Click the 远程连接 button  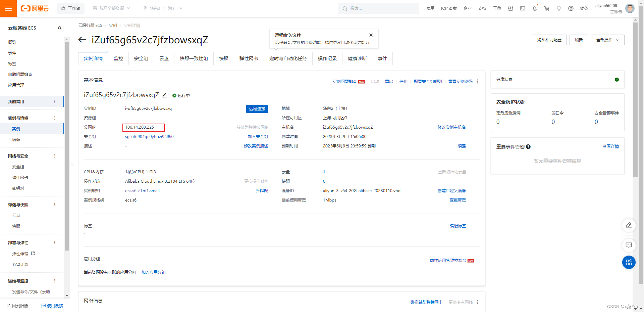point(257,109)
